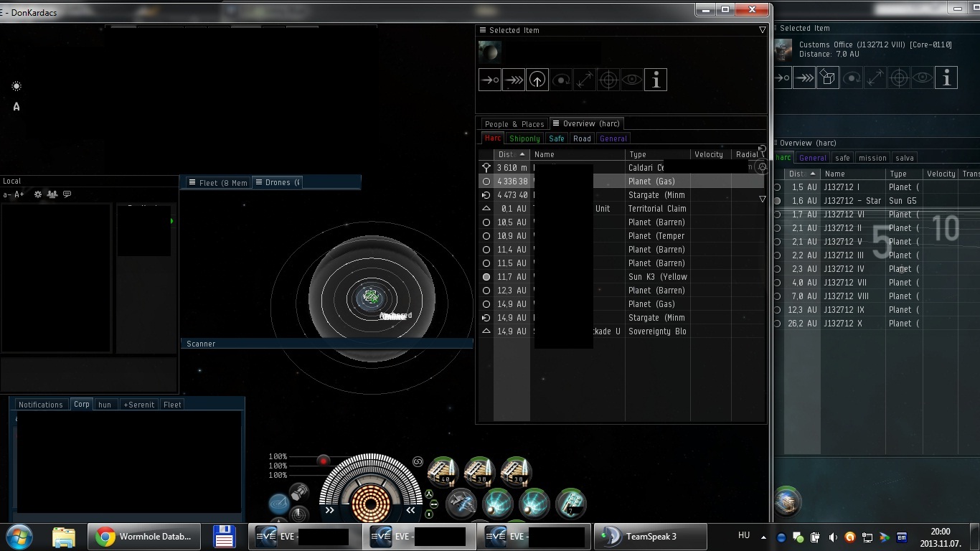
Task: Activate first missile launcher with 40 charges
Action: (x=443, y=471)
